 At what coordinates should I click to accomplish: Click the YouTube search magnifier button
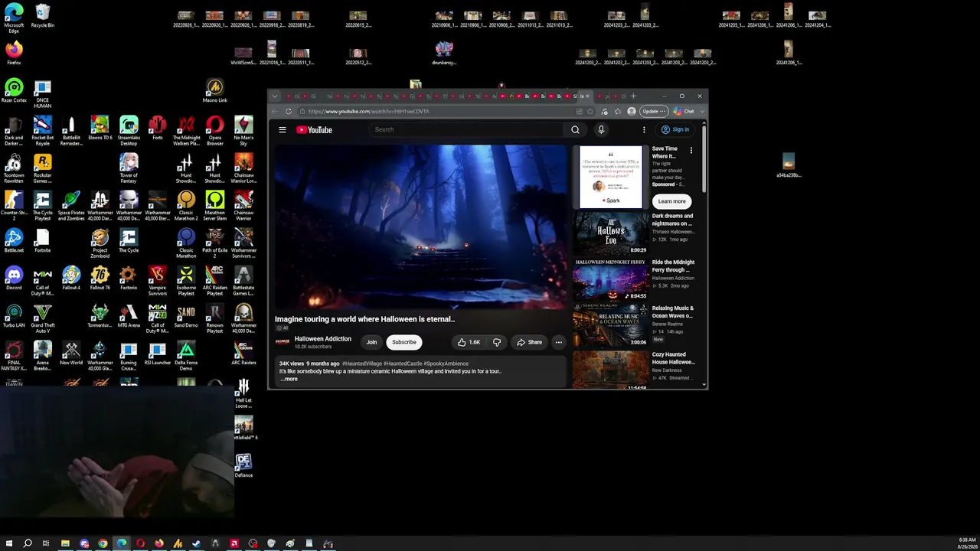coord(575,130)
